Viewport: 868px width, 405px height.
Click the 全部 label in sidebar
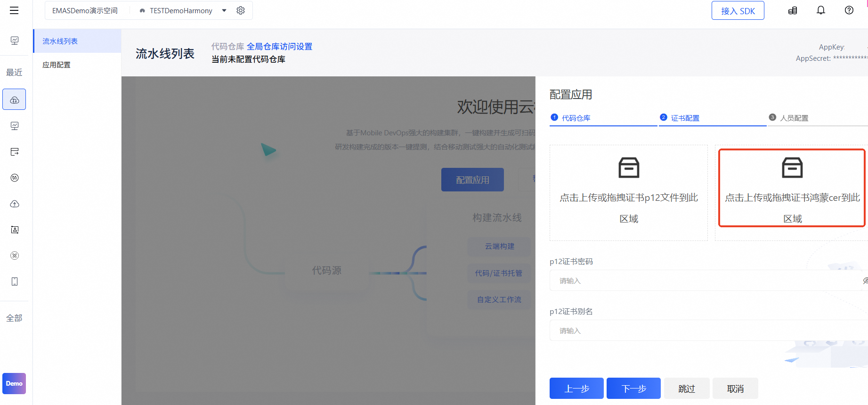click(14, 318)
